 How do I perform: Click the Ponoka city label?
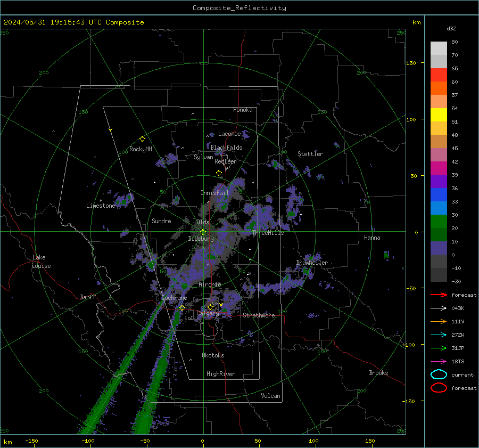[x=243, y=110]
